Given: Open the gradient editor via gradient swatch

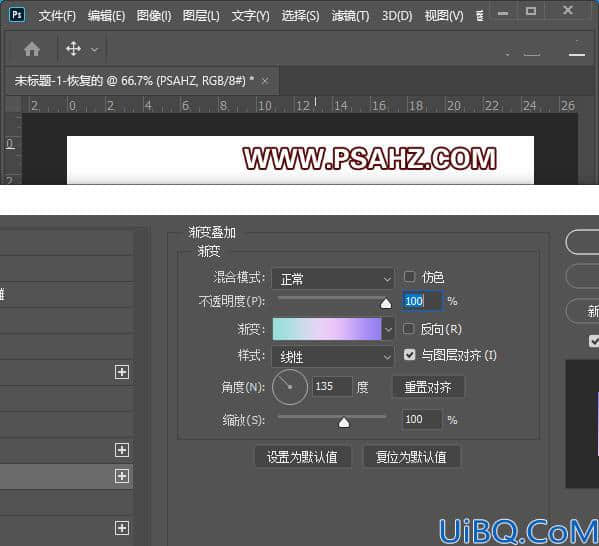Looking at the screenshot, I should [327, 329].
